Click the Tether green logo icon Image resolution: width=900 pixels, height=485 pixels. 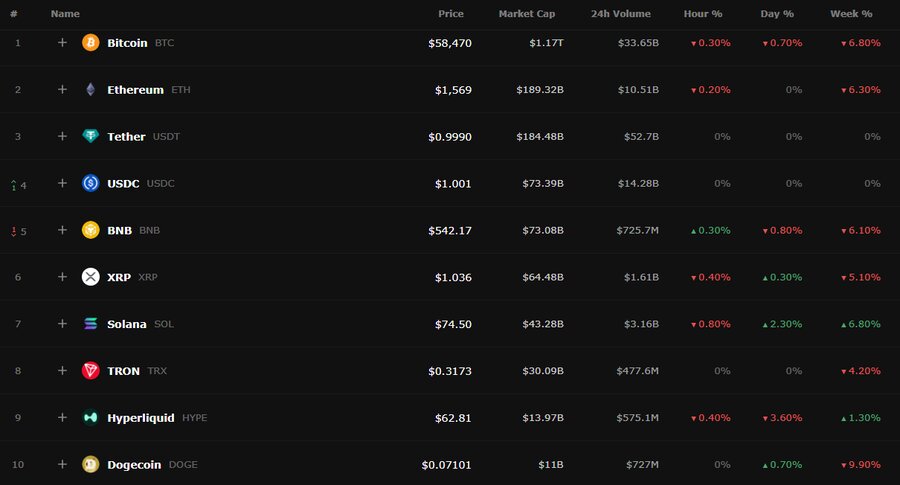pyautogui.click(x=90, y=136)
